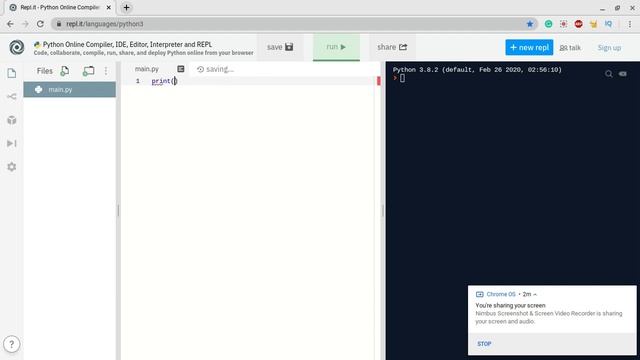The image size is (640, 360).
Task: Open the Packages cube sidebar icon
Action: click(x=12, y=120)
